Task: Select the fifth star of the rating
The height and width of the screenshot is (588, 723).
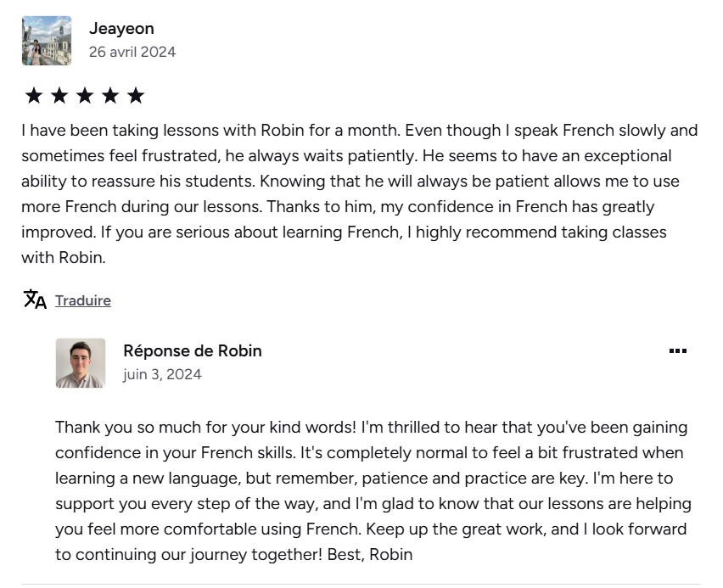Action: [x=137, y=95]
